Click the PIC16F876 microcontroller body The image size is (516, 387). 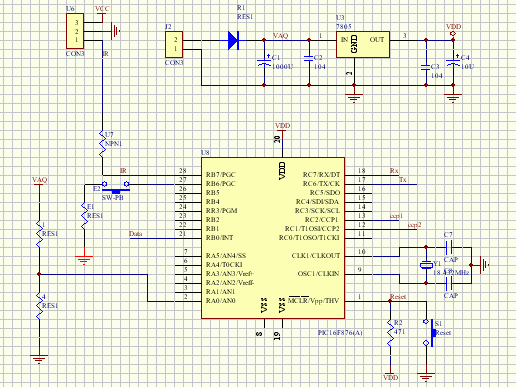pos(273,238)
